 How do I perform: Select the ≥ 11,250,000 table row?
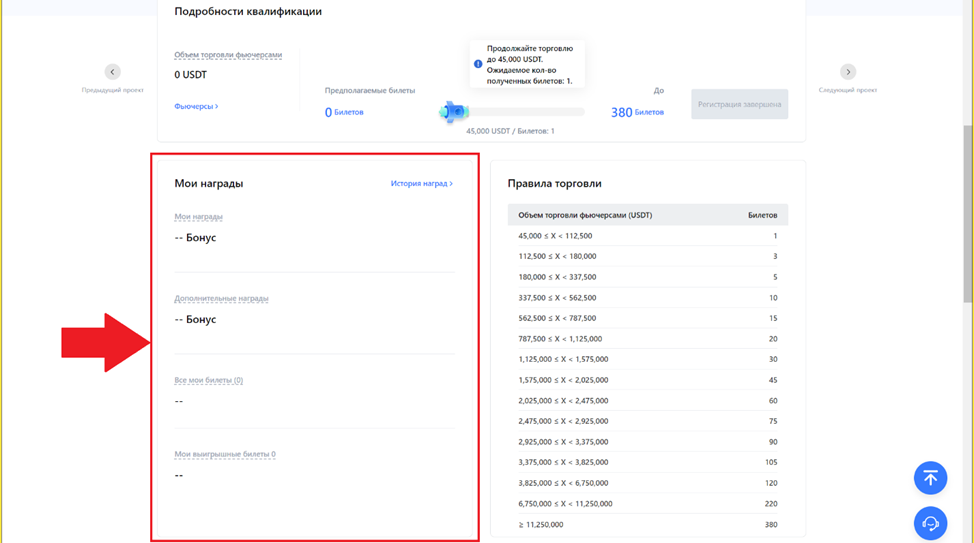647,524
